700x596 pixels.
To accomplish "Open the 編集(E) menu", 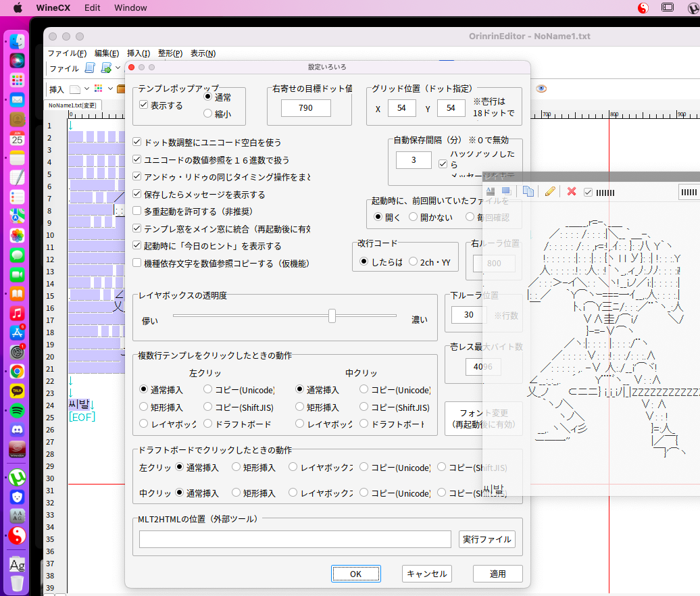I will pyautogui.click(x=107, y=53).
